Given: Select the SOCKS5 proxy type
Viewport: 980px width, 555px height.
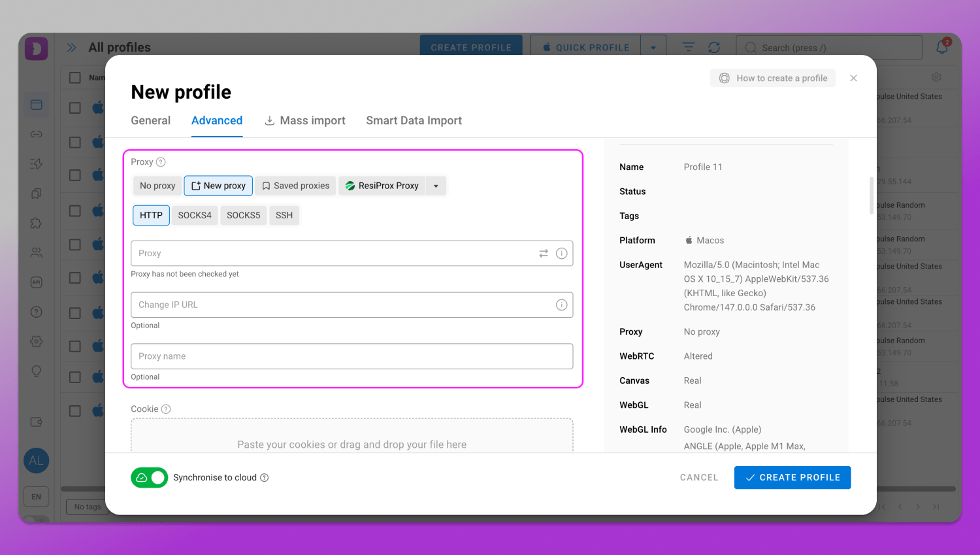Looking at the screenshot, I should [x=244, y=215].
